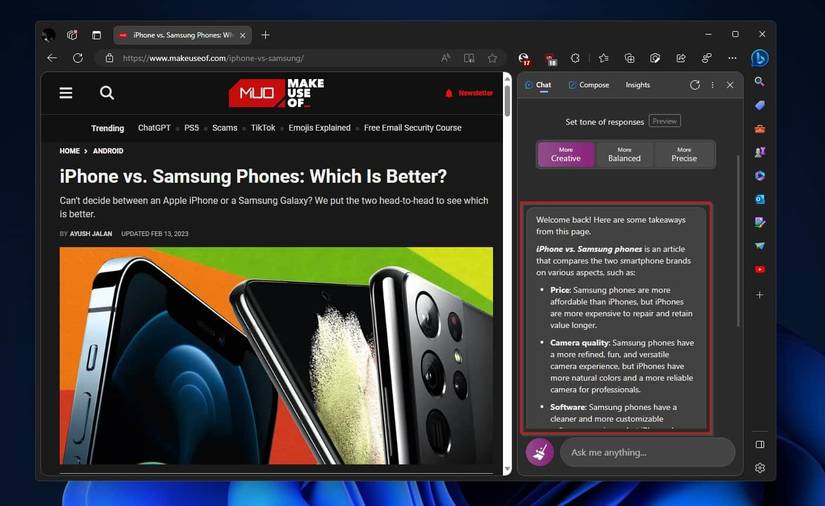
Task: Open the sidebar Microsoft 365 icon
Action: (759, 176)
